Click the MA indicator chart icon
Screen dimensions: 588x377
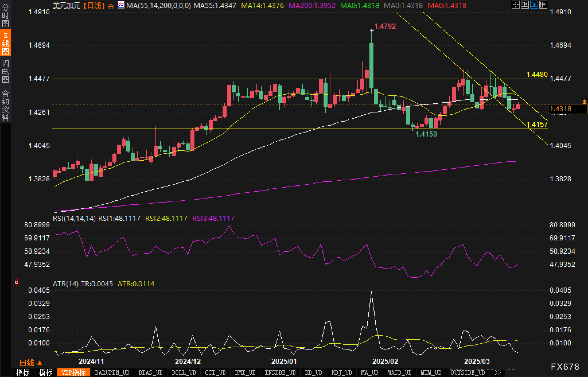121,5
